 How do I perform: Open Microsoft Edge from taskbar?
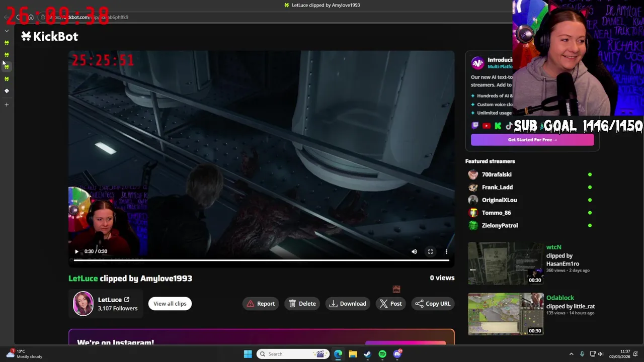coord(338,354)
